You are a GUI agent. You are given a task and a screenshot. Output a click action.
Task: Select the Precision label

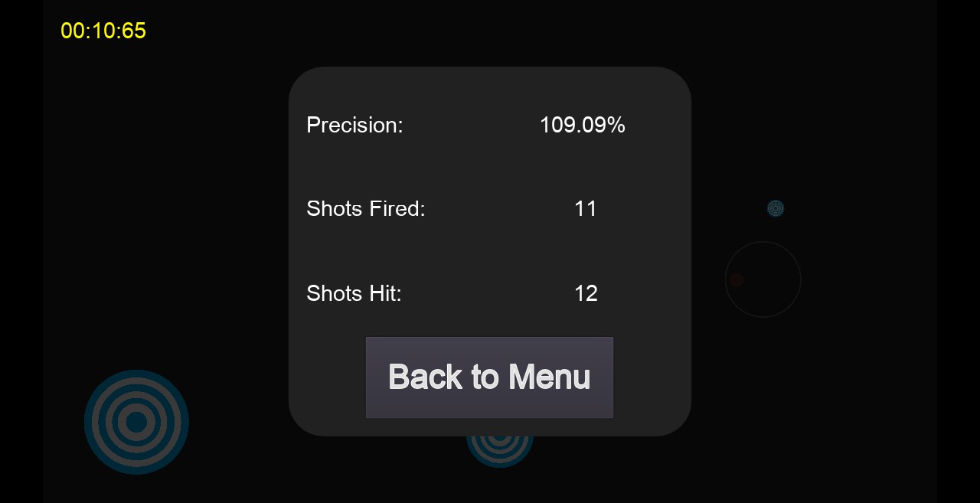(354, 125)
